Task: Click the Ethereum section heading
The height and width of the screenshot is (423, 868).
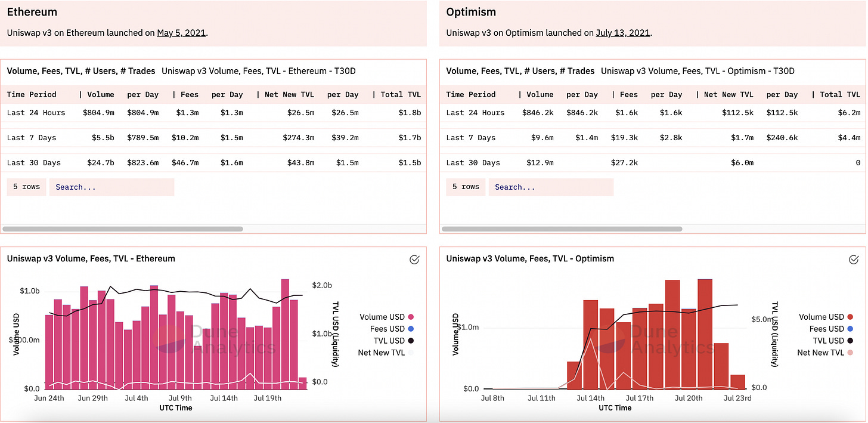Action: 32,12
